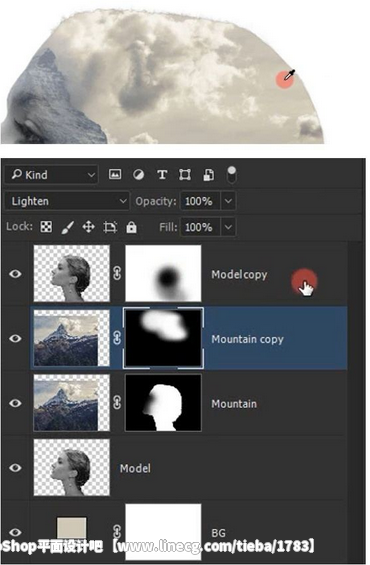This screenshot has height=565, width=370.
Task: Toggle link on Mountain layer mask
Action: pos(117,402)
